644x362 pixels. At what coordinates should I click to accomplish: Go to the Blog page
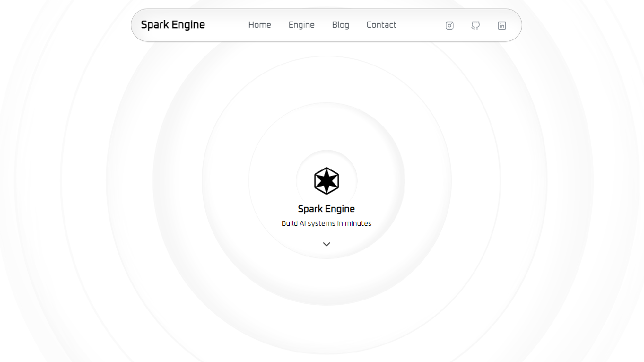click(341, 25)
